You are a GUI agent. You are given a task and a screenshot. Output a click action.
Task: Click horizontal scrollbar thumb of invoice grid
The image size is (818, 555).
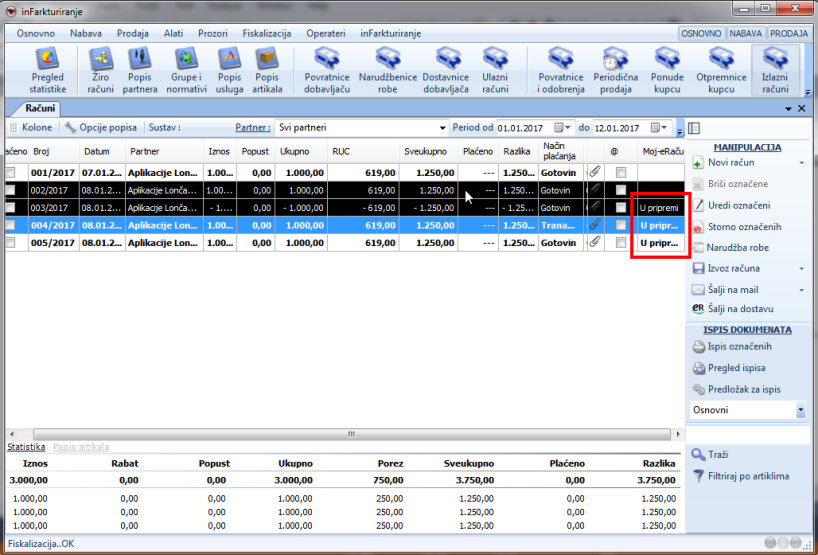[352, 434]
